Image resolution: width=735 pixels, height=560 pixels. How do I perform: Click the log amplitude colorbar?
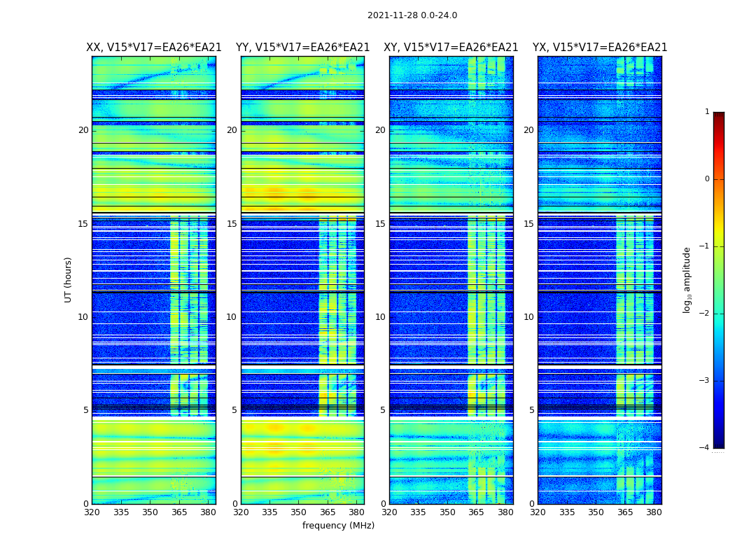718,280
